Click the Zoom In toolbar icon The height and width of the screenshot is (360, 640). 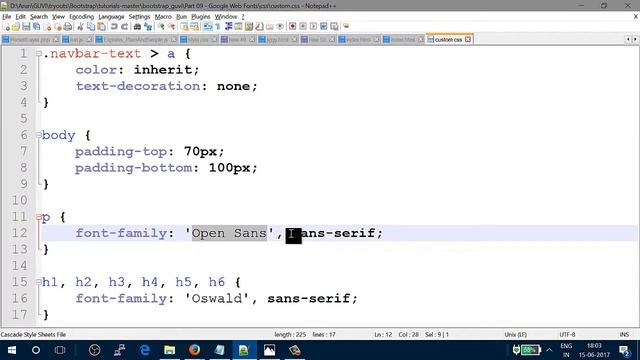[x=162, y=27]
